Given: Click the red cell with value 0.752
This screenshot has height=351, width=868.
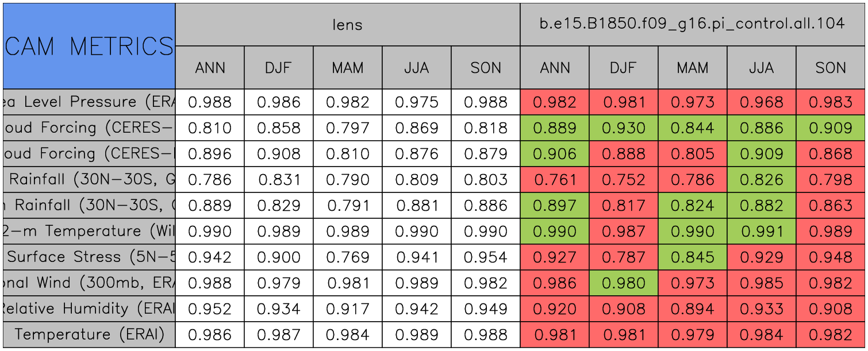Looking at the screenshot, I should 623,180.
